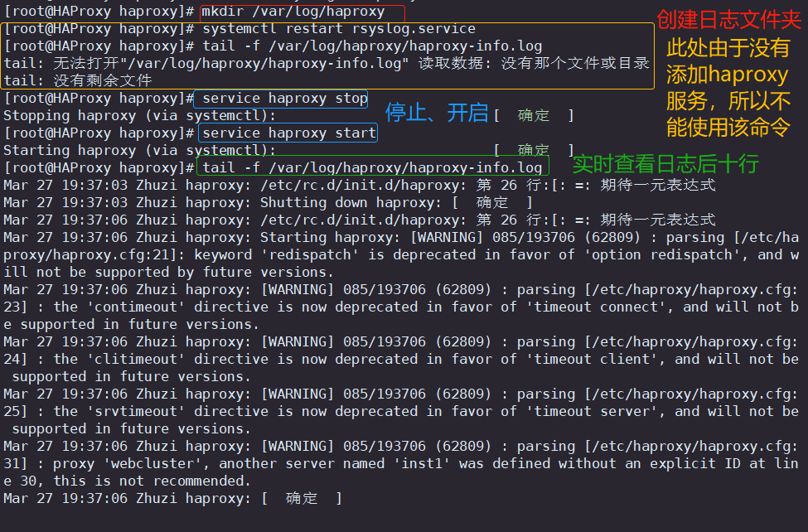Click the green '实时查看日志后十行' annotation

click(x=665, y=164)
